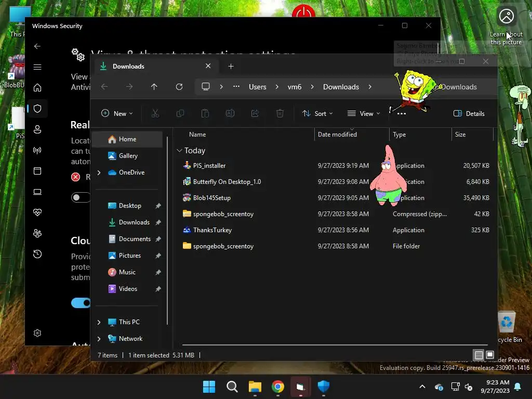Click the PC monitor icon in address bar
Image resolution: width=532 pixels, height=399 pixels.
pos(206,87)
